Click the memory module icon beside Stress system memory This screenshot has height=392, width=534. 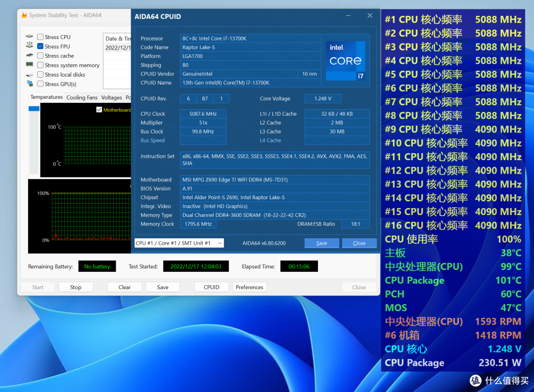pyautogui.click(x=30, y=64)
